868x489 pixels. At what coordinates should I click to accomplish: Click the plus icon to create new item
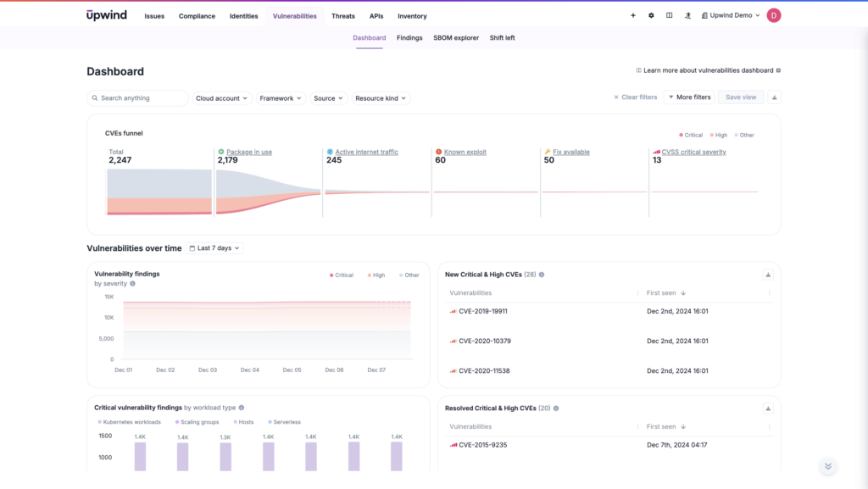click(632, 15)
